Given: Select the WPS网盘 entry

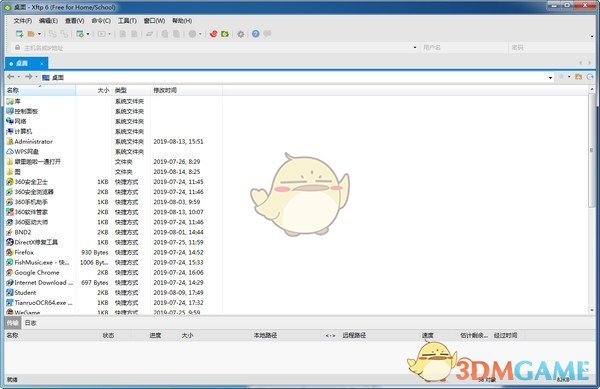Looking at the screenshot, I should tap(113, 151).
